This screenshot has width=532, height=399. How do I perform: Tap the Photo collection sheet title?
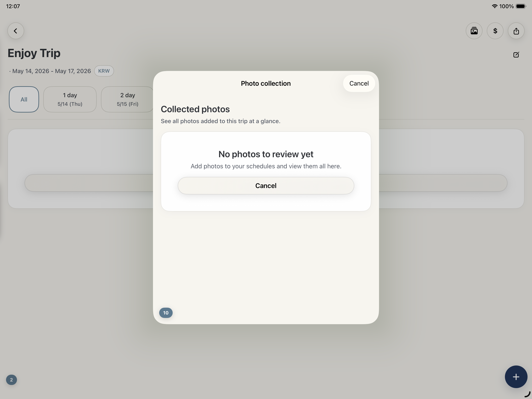click(266, 83)
